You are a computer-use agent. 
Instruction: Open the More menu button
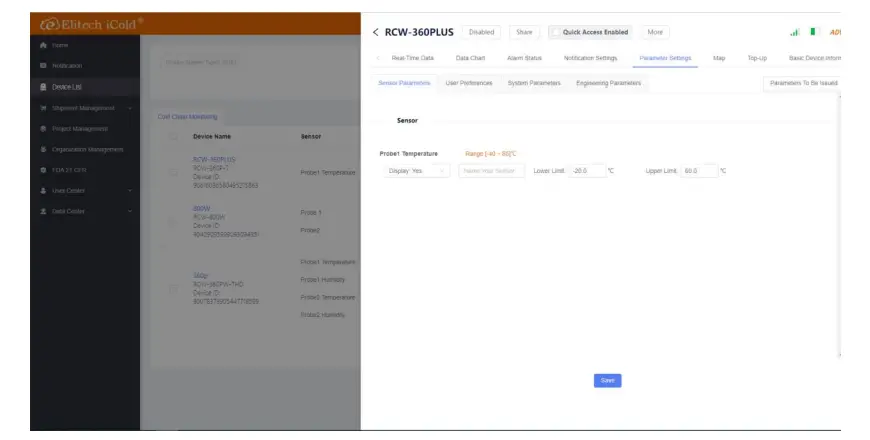click(x=655, y=32)
